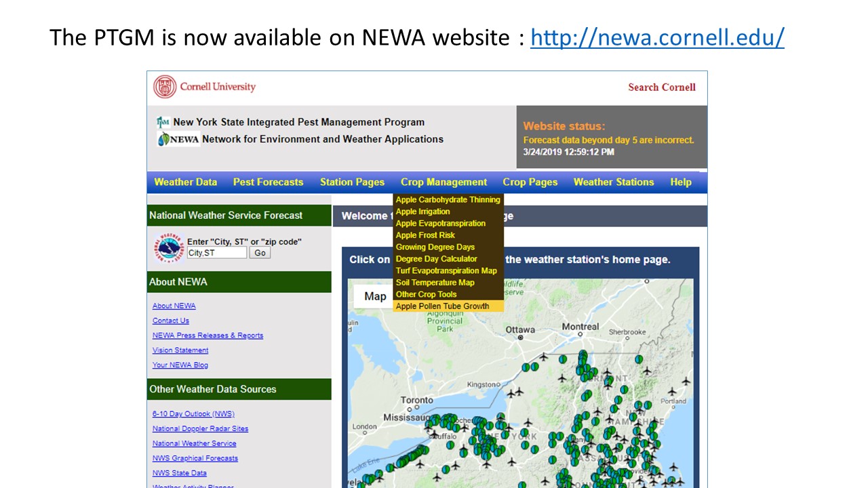
Task: Open the Weather Data menu
Action: 185,182
